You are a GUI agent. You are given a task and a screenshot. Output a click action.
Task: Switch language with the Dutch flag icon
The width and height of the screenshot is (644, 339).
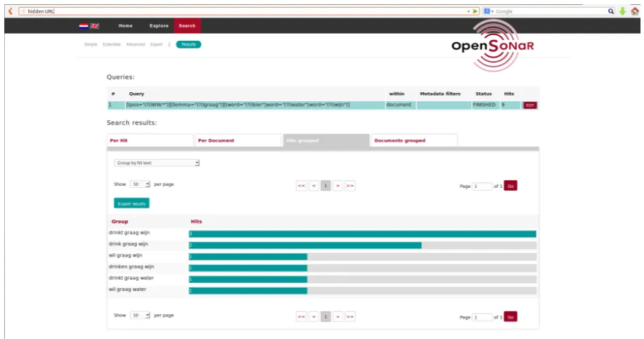coord(84,26)
